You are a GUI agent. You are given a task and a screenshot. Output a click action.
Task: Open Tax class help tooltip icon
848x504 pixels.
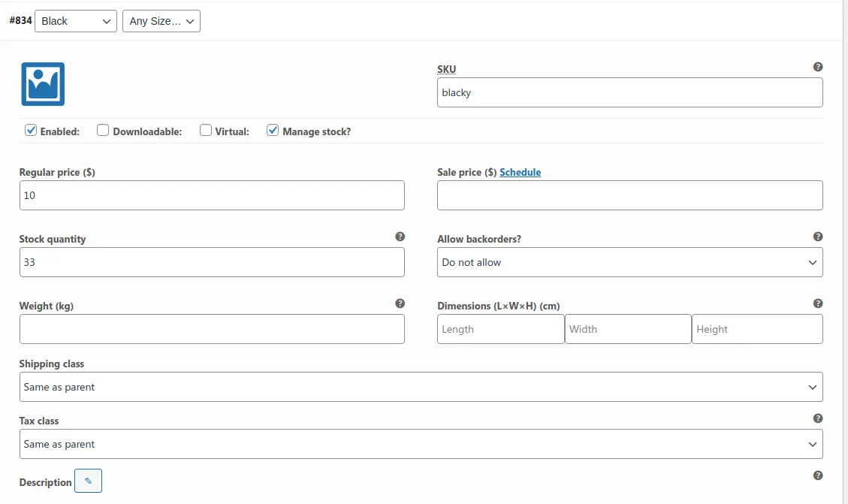pos(818,418)
